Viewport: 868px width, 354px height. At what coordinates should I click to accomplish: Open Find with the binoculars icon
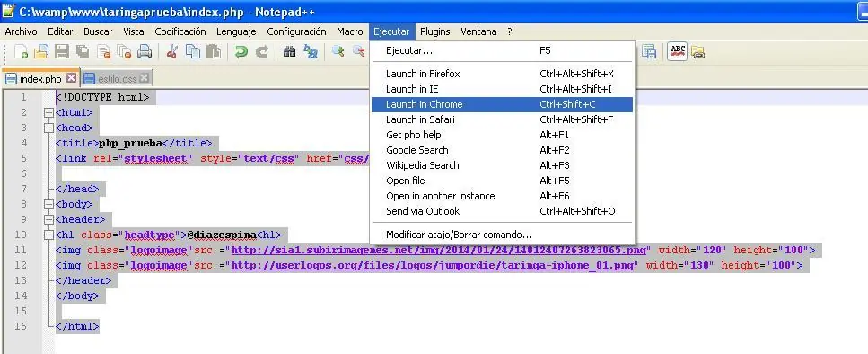290,52
